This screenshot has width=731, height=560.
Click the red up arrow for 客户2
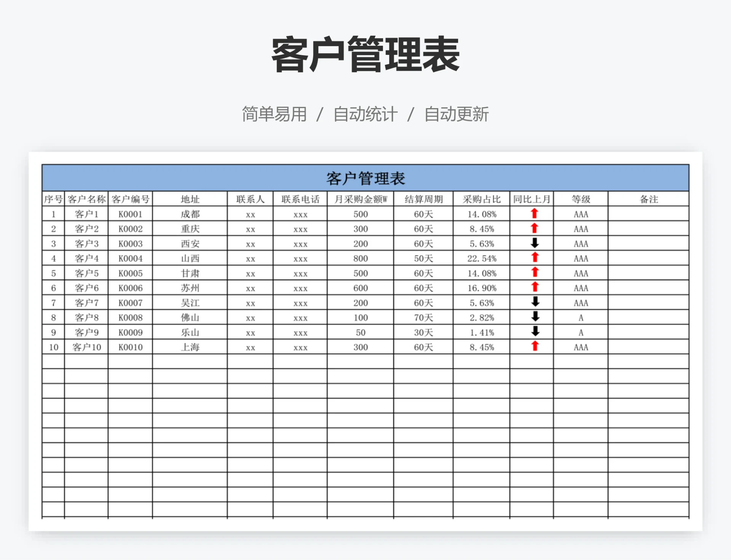(535, 229)
